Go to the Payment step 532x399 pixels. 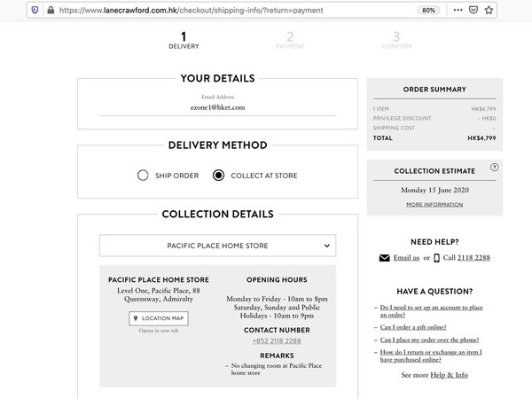pos(289,39)
